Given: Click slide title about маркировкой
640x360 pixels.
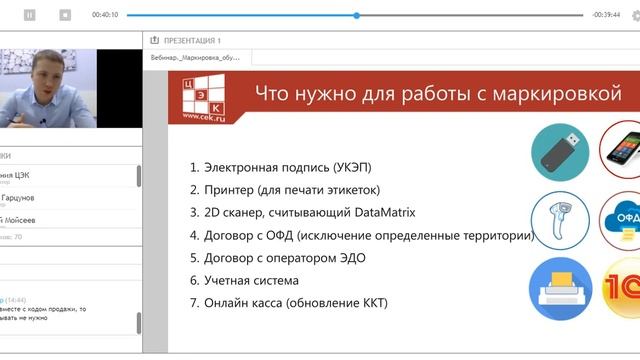Looking at the screenshot, I should tap(438, 93).
